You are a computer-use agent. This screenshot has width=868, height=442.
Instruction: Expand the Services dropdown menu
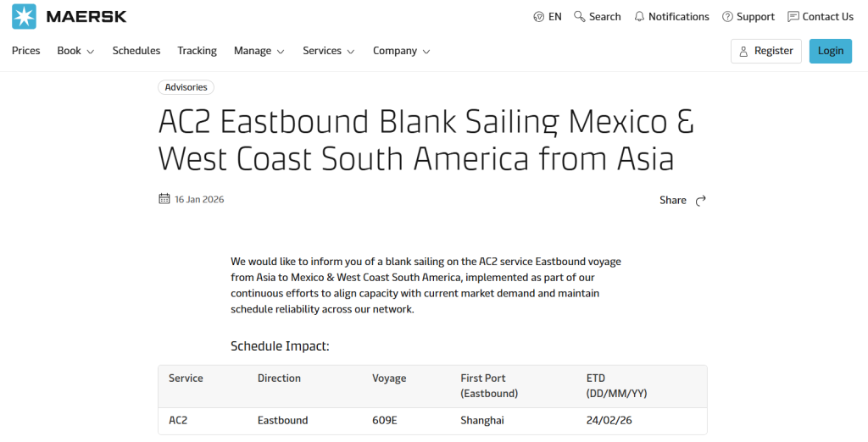coord(328,51)
